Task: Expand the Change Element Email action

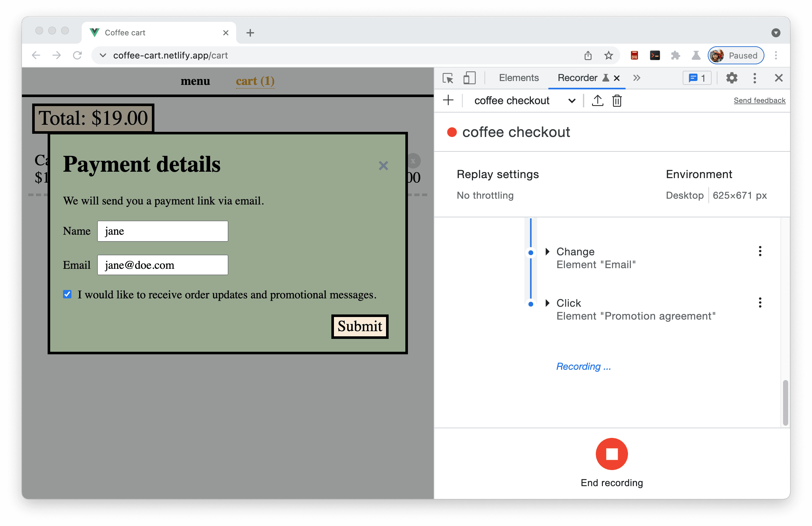Action: point(548,251)
